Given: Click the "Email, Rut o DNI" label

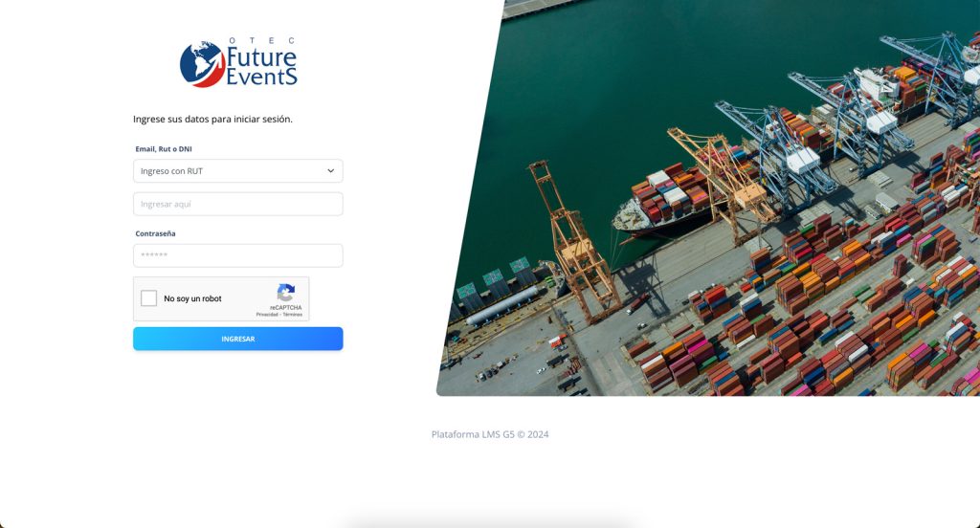Looking at the screenshot, I should pos(164,148).
